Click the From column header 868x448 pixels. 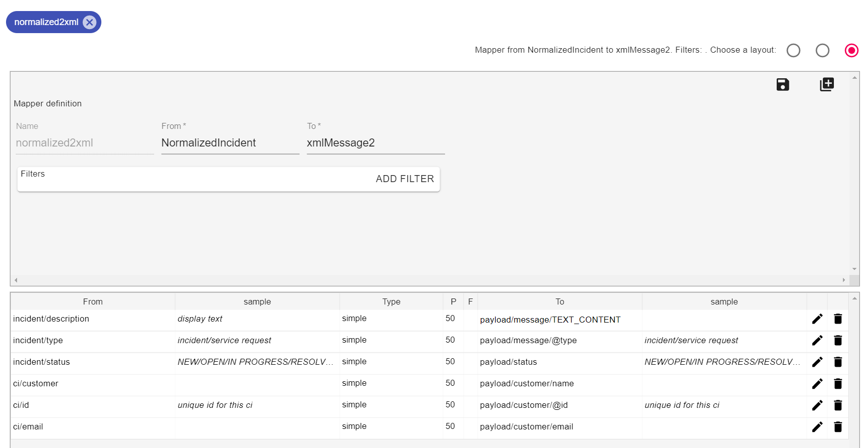coord(93,302)
